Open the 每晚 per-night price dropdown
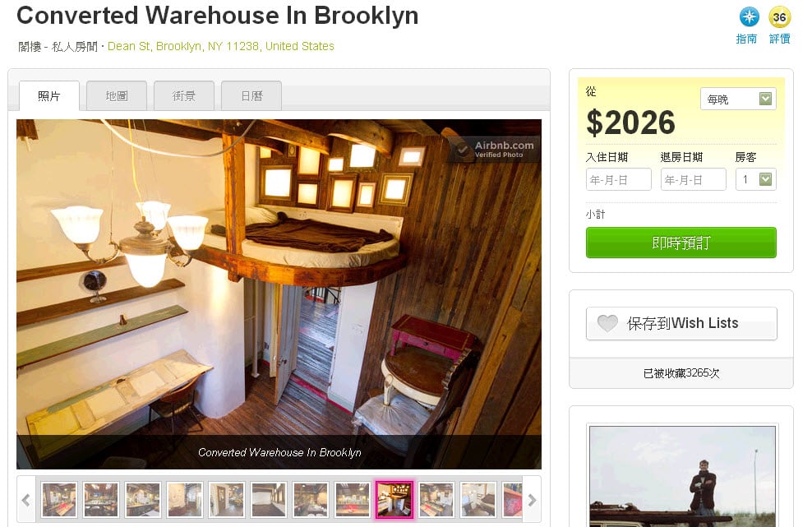 [738, 99]
